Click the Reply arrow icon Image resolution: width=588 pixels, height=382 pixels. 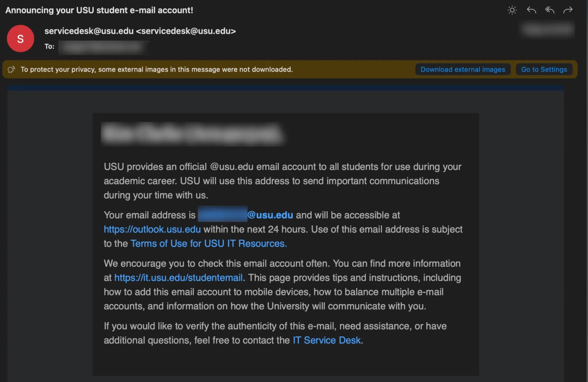click(x=531, y=10)
